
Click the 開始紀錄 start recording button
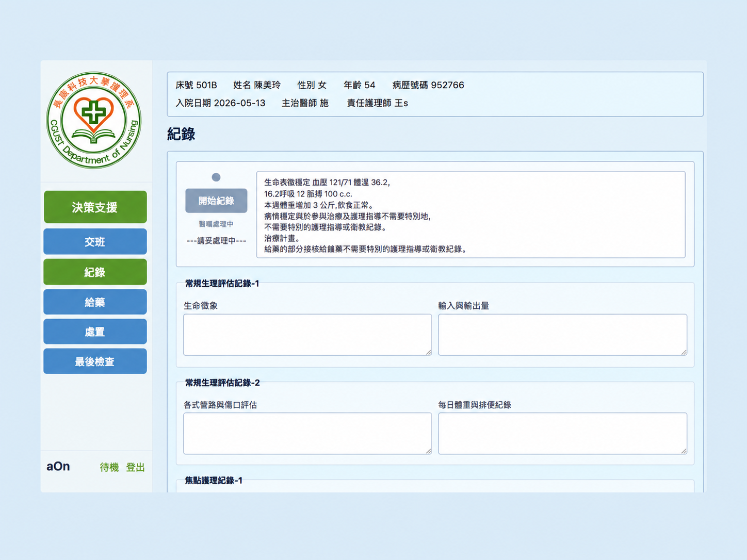[216, 201]
